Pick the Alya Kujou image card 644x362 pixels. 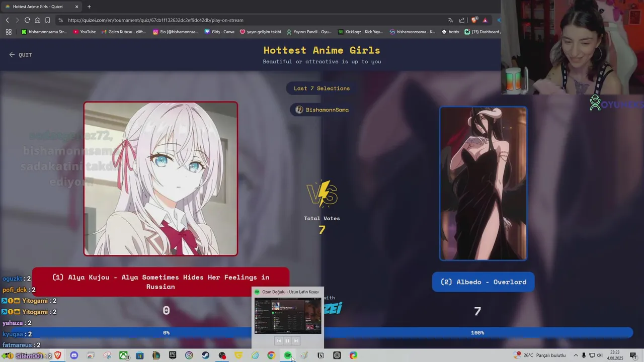click(160, 179)
